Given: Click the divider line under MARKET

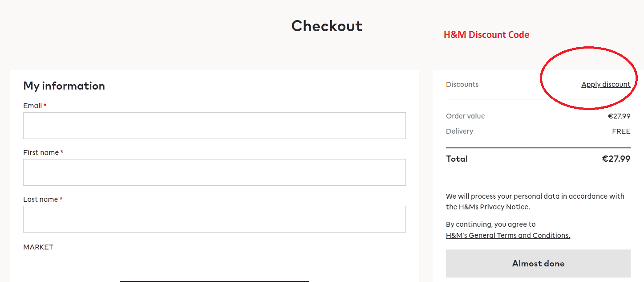Looking at the screenshot, I should coord(214,282).
